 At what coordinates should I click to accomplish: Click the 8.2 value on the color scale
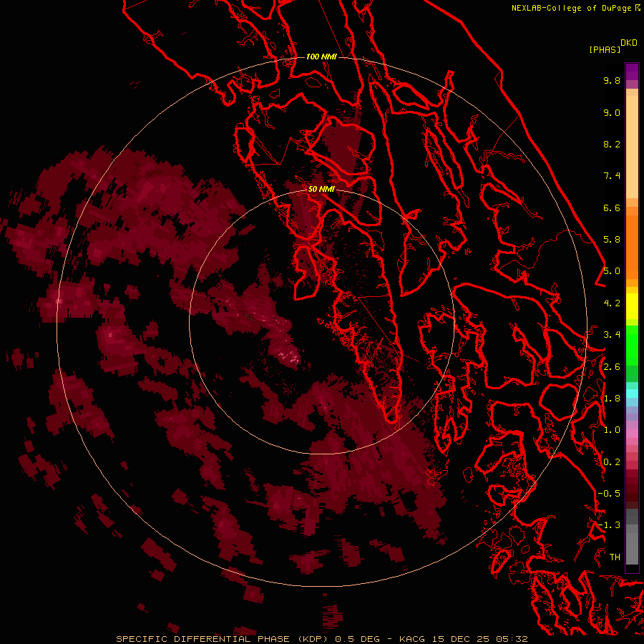(x=612, y=144)
